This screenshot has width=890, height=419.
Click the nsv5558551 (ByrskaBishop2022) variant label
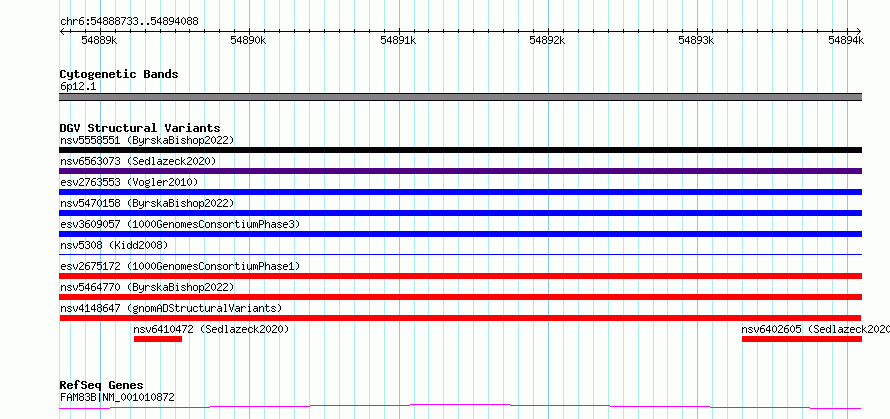(x=147, y=140)
